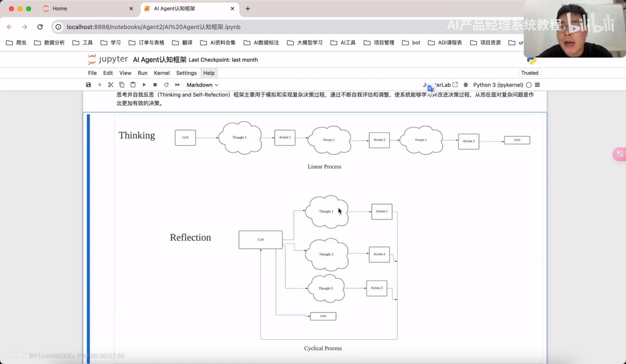This screenshot has width=626, height=364.
Task: Open the hamburger menu beside kernel status
Action: point(537,85)
